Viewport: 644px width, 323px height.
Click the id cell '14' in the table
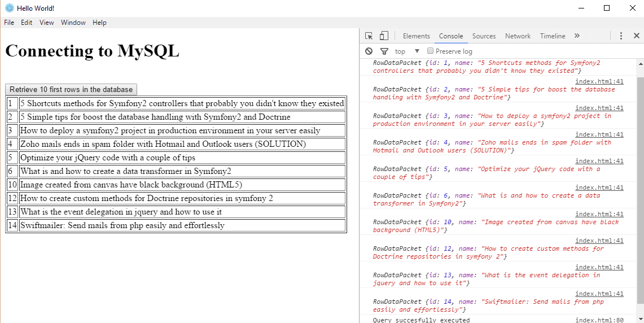(x=12, y=226)
